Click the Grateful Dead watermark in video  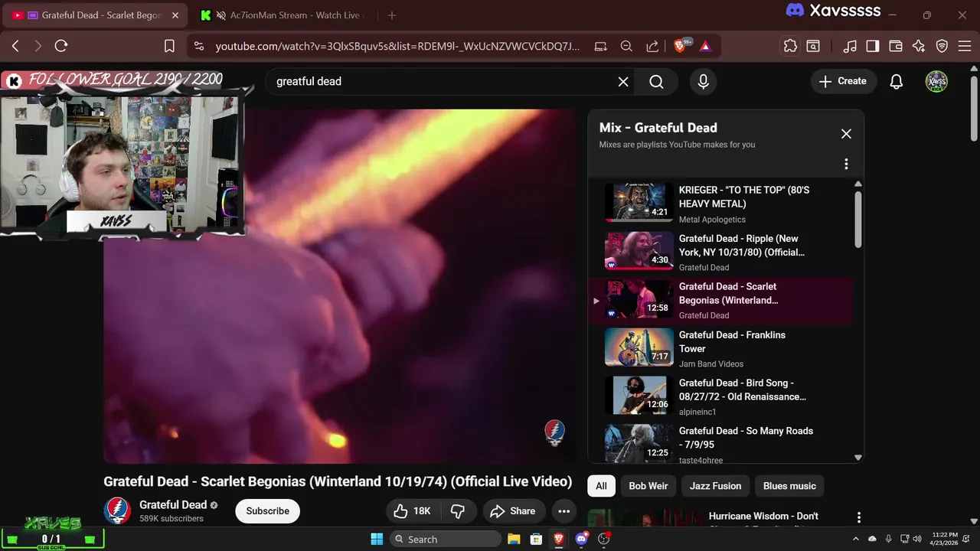click(555, 432)
